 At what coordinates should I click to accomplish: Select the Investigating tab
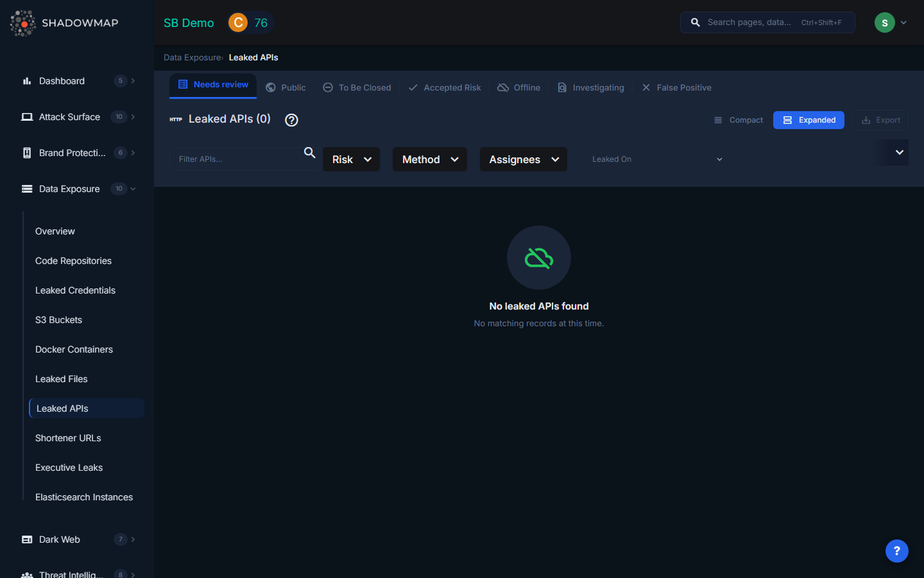click(590, 87)
